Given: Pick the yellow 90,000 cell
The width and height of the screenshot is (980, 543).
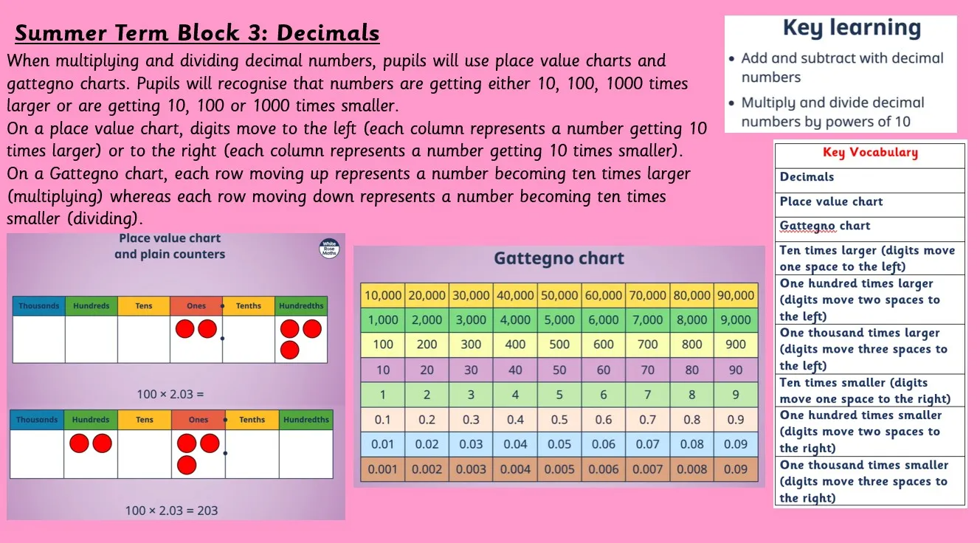Looking at the screenshot, I should tap(735, 295).
